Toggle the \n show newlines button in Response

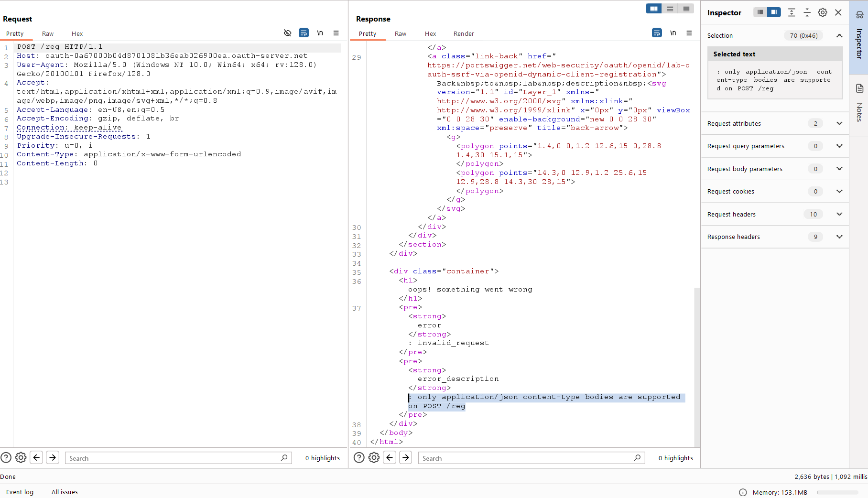coord(673,33)
